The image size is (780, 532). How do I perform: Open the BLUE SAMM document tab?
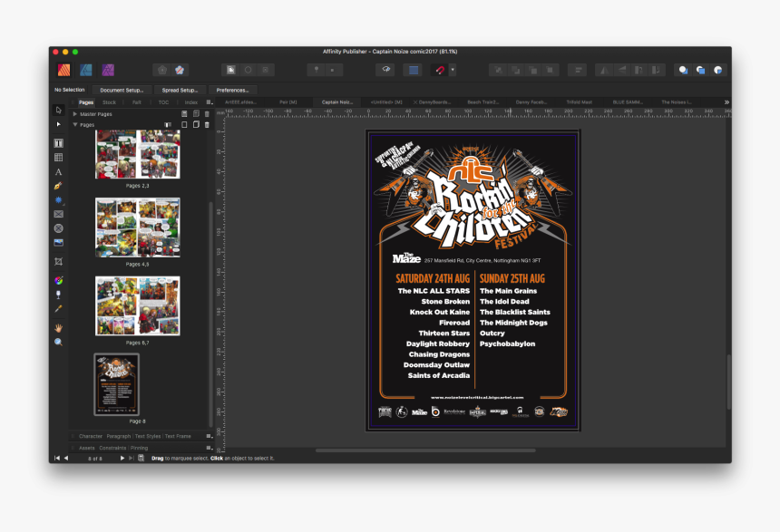[628, 102]
